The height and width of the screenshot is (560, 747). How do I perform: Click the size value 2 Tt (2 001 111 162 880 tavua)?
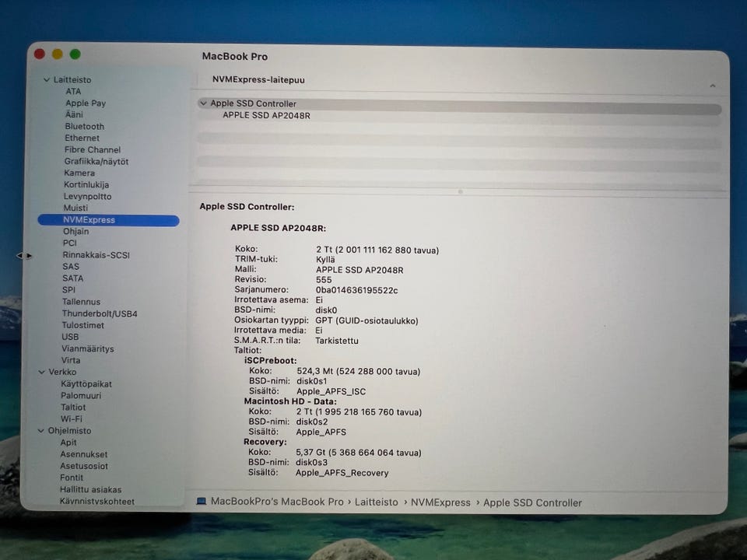377,250
